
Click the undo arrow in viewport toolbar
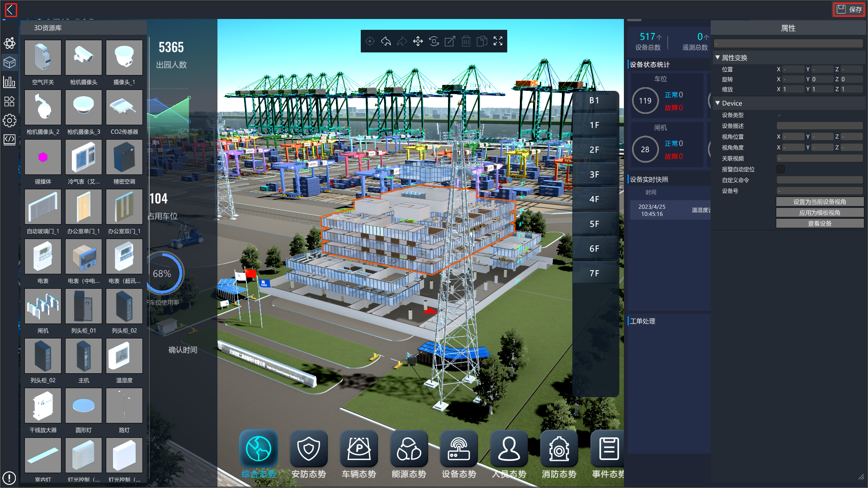[x=386, y=42]
